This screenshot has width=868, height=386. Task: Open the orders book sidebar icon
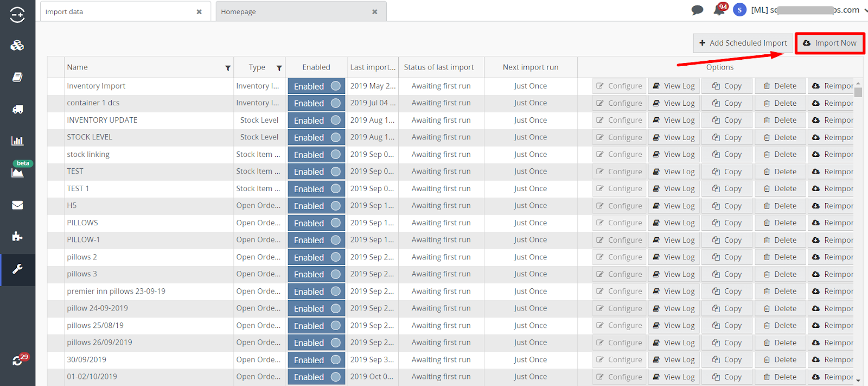coord(17,78)
